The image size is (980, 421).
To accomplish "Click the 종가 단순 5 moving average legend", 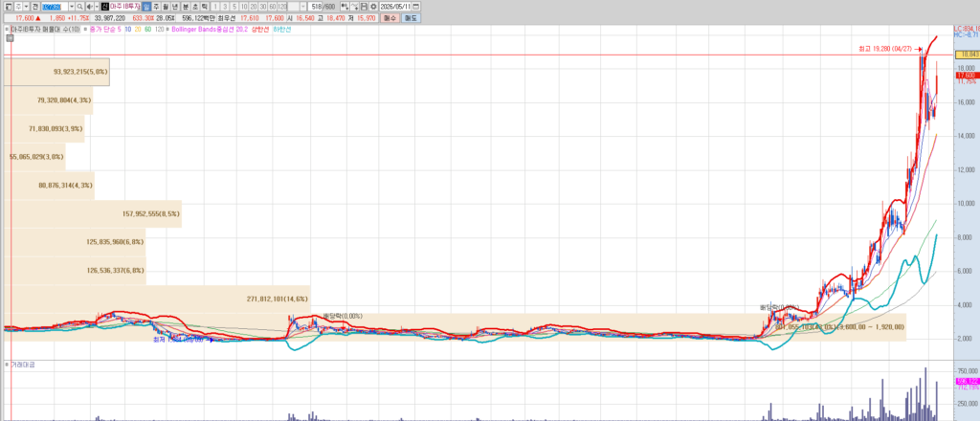I will coord(105,30).
